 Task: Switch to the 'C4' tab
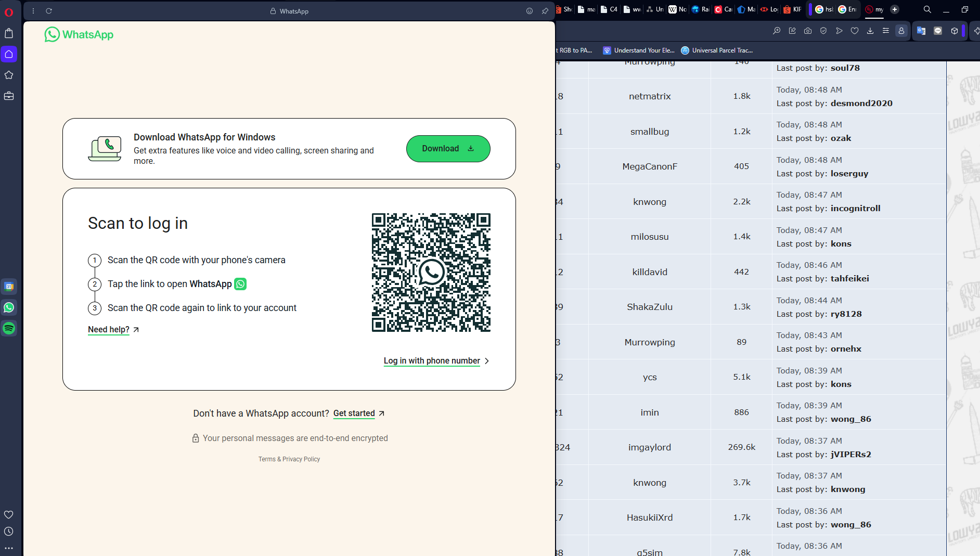[x=609, y=9]
